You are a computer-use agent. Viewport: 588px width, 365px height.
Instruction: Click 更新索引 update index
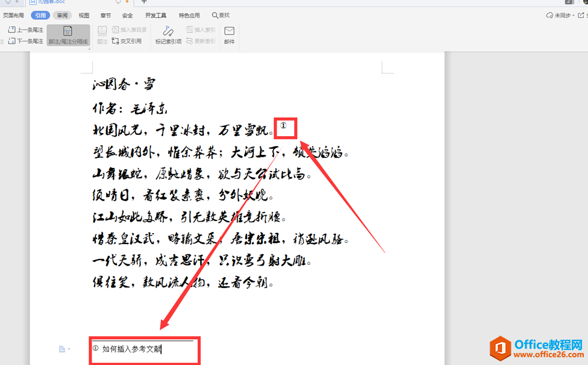[x=201, y=41]
